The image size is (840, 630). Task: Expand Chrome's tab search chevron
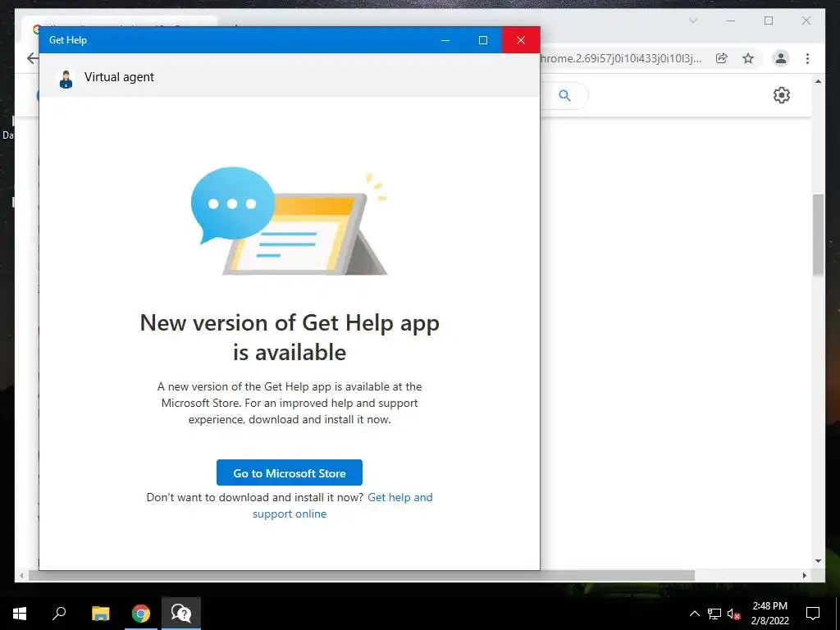(x=692, y=21)
